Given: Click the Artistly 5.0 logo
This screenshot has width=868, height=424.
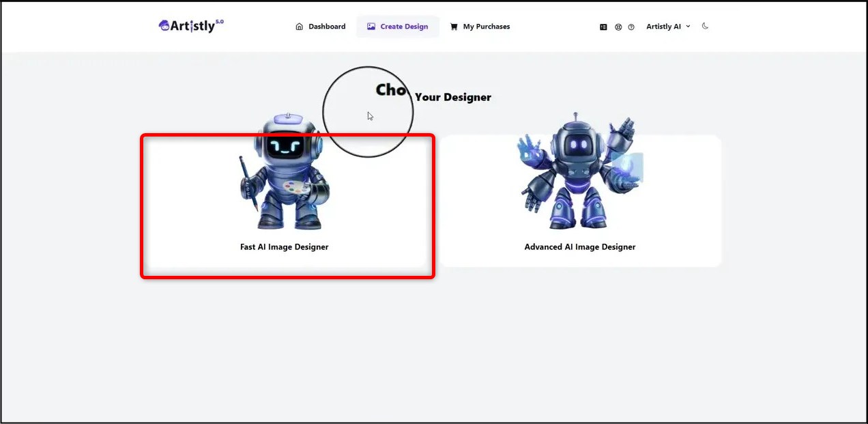Looking at the screenshot, I should coord(190,25).
